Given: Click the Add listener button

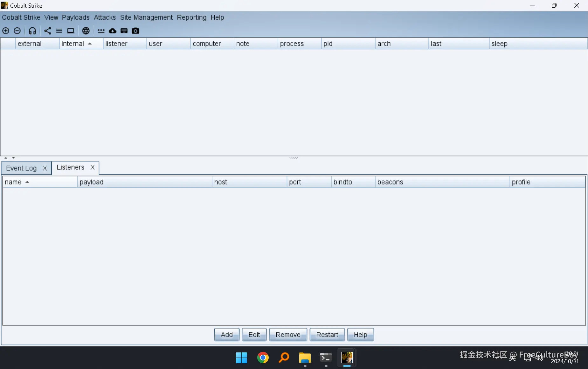Looking at the screenshot, I should tap(227, 335).
